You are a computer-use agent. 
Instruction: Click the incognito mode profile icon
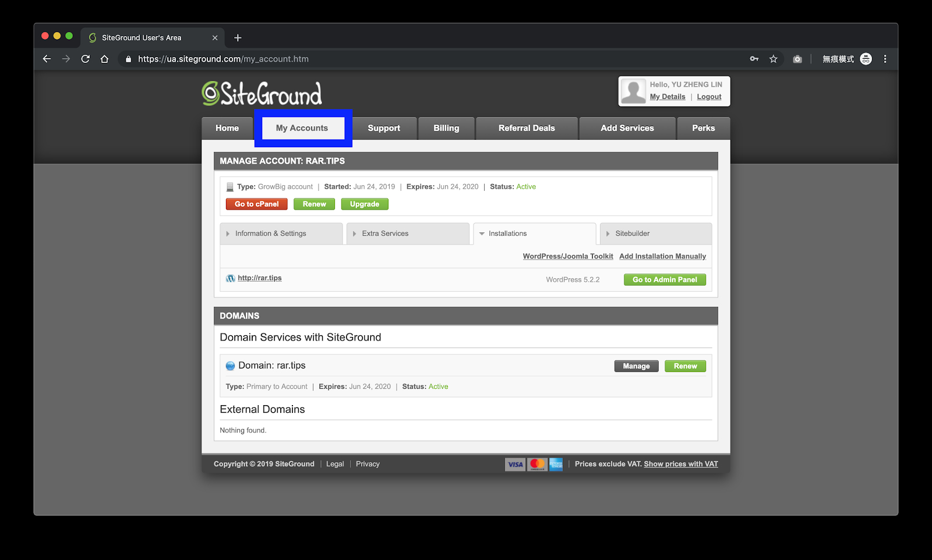[x=866, y=59]
